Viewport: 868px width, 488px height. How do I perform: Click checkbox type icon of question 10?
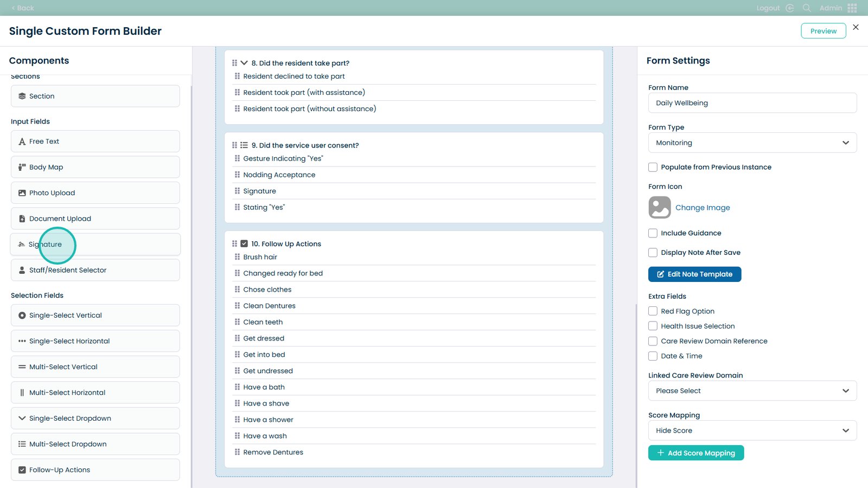[244, 244]
